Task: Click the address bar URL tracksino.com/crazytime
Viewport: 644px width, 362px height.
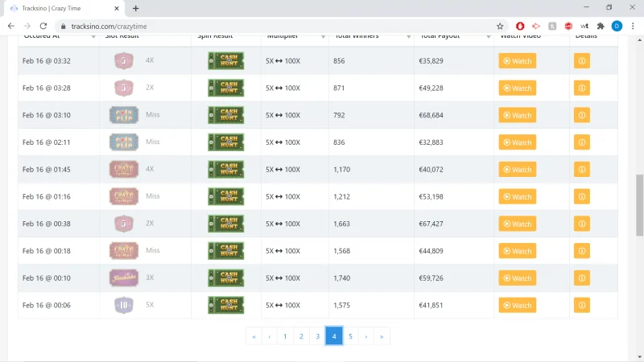Action: (109, 27)
